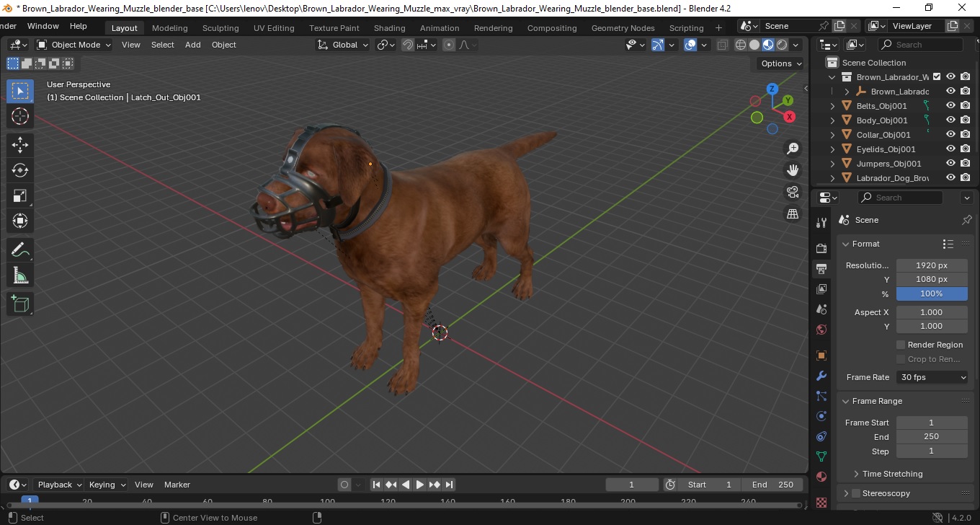The width and height of the screenshot is (980, 525).
Task: Open the Object Data properties tab
Action: tap(821, 456)
